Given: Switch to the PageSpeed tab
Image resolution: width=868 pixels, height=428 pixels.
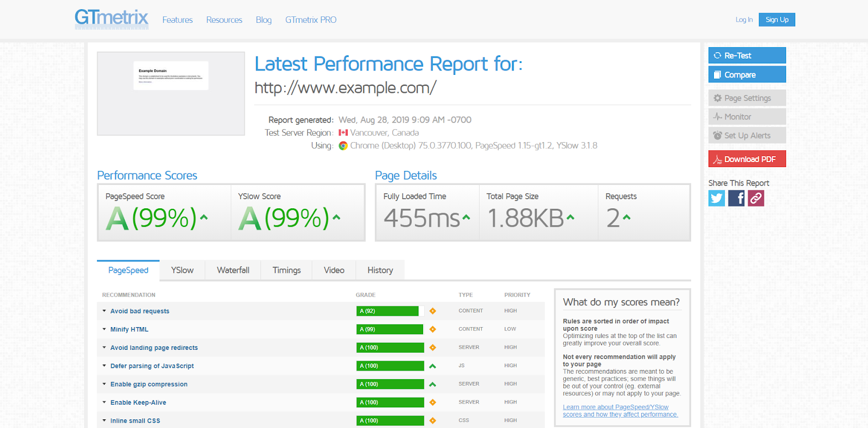Looking at the screenshot, I should [x=128, y=270].
